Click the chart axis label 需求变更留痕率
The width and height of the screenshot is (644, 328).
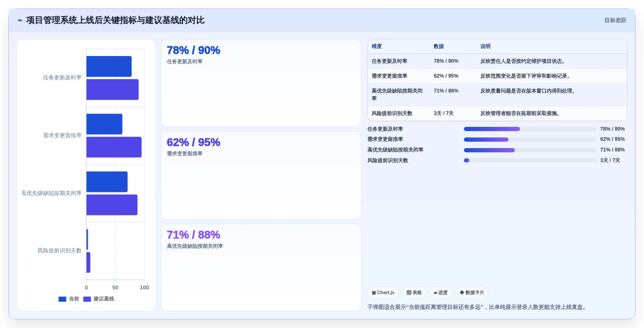pos(62,135)
